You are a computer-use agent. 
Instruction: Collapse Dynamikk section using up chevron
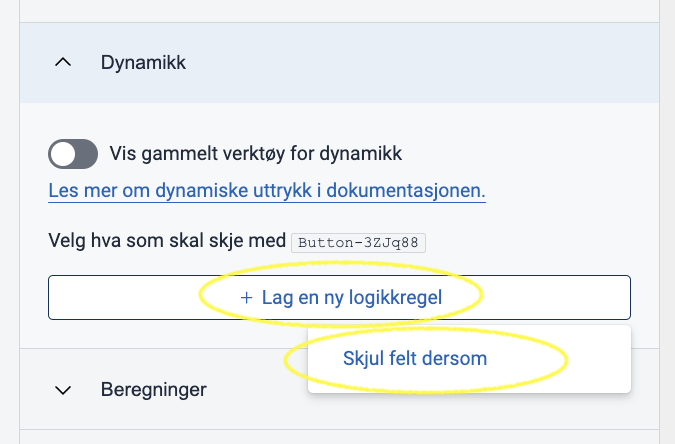point(63,62)
